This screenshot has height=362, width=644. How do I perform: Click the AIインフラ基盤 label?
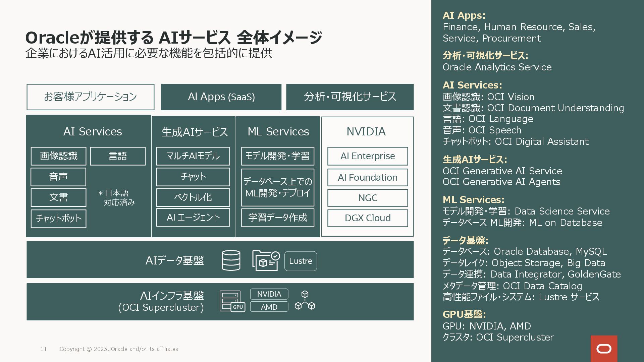pyautogui.click(x=172, y=296)
